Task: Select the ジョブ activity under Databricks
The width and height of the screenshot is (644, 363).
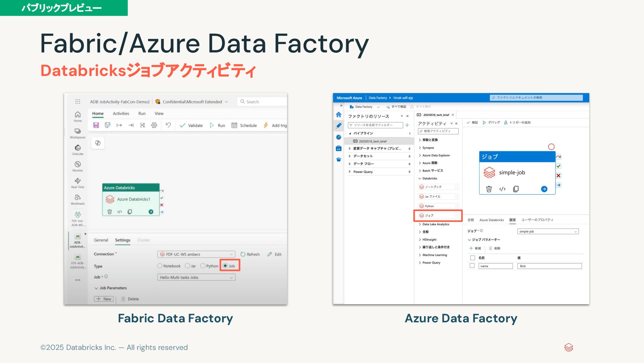Action: point(439,215)
